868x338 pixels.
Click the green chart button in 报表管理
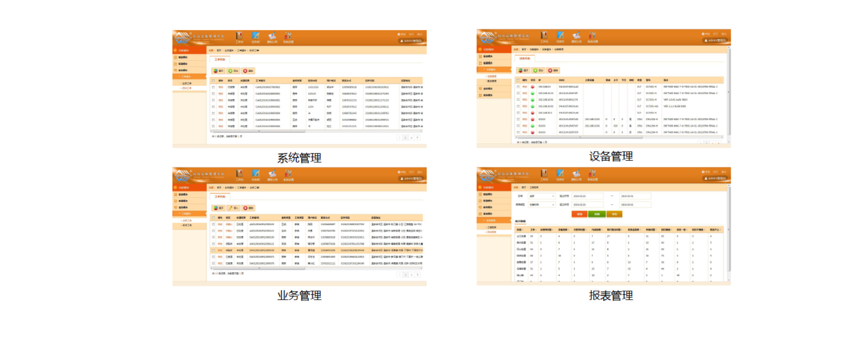point(597,214)
